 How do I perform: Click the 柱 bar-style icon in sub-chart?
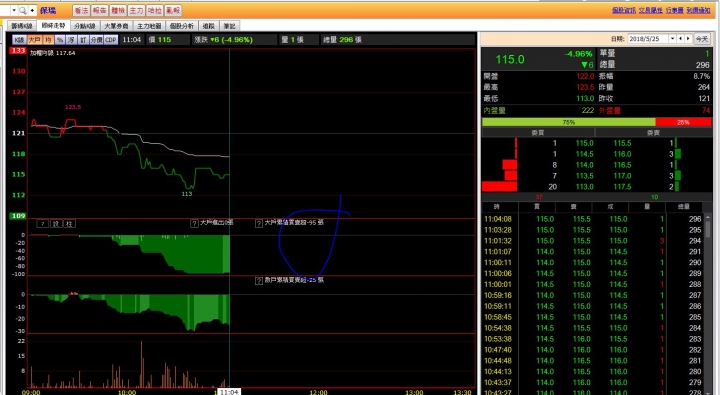pyautogui.click(x=69, y=224)
